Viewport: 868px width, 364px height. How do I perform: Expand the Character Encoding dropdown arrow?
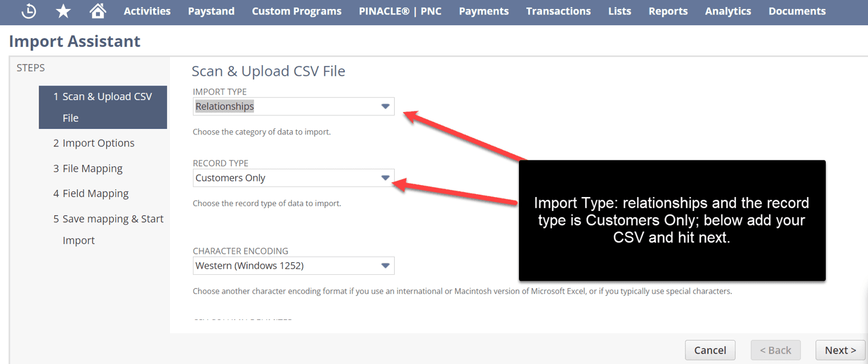386,266
